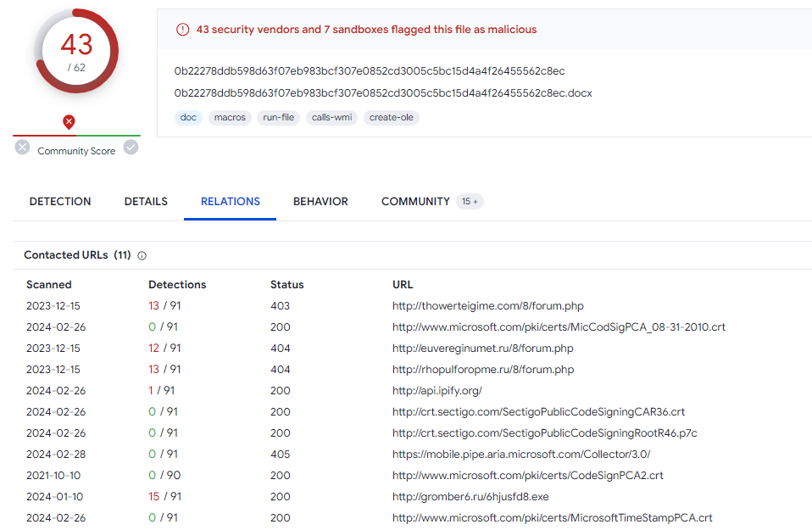Open the euvereginumet.ru forum.php URL

click(x=482, y=349)
